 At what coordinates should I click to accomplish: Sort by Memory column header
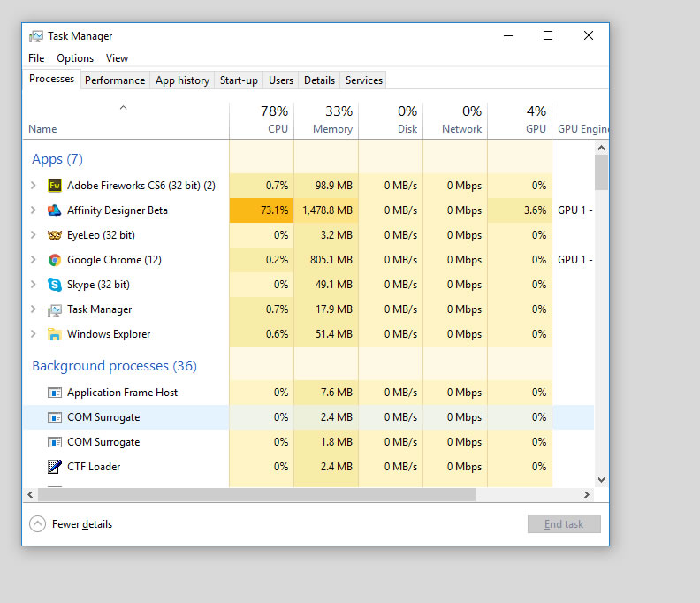326,120
